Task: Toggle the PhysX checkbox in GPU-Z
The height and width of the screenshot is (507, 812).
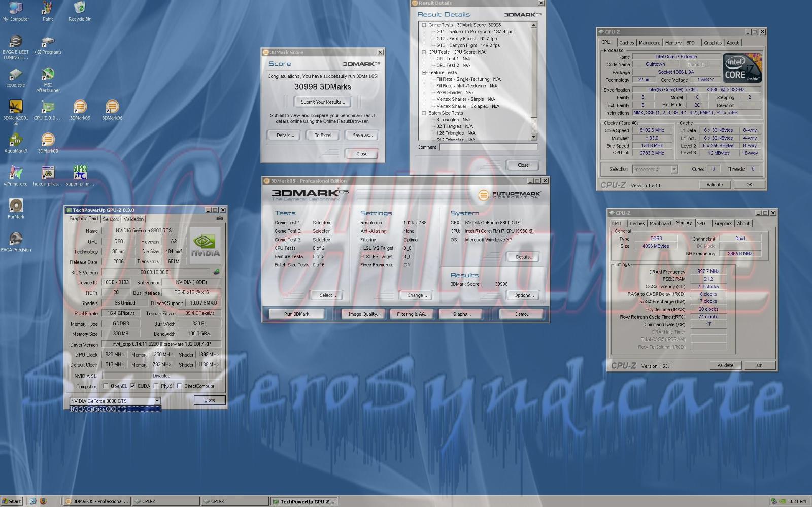Action: (x=156, y=386)
